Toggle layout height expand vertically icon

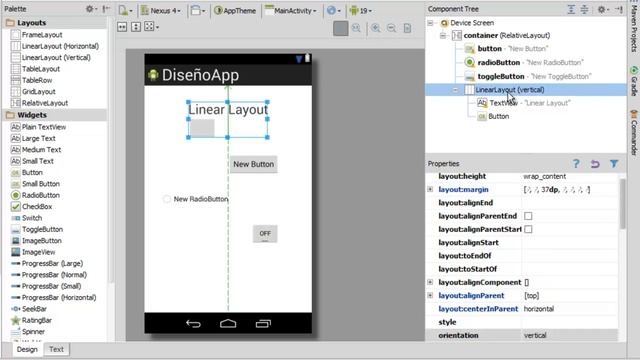pyautogui.click(x=136, y=27)
